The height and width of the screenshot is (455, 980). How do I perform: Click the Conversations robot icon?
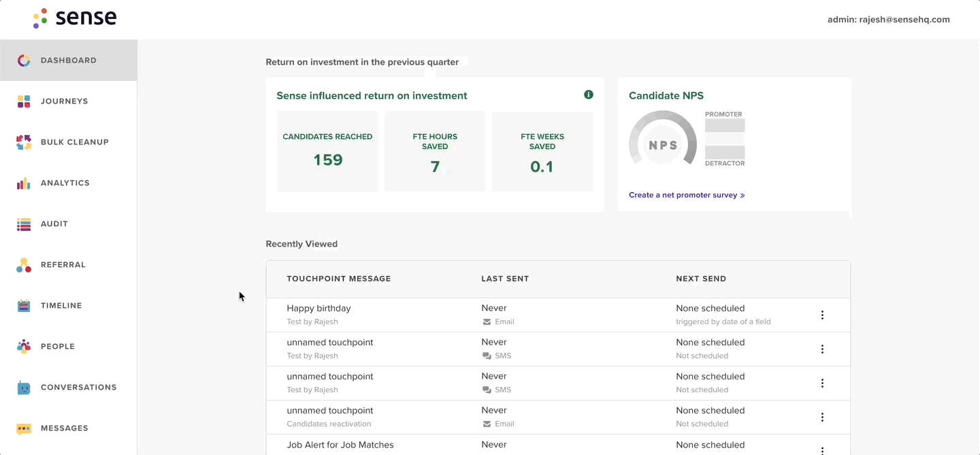24,388
